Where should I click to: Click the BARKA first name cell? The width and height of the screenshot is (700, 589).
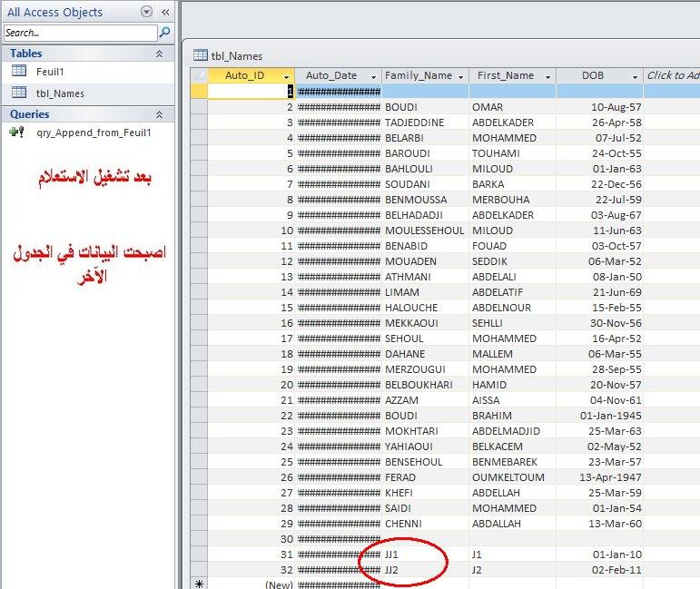[512, 184]
